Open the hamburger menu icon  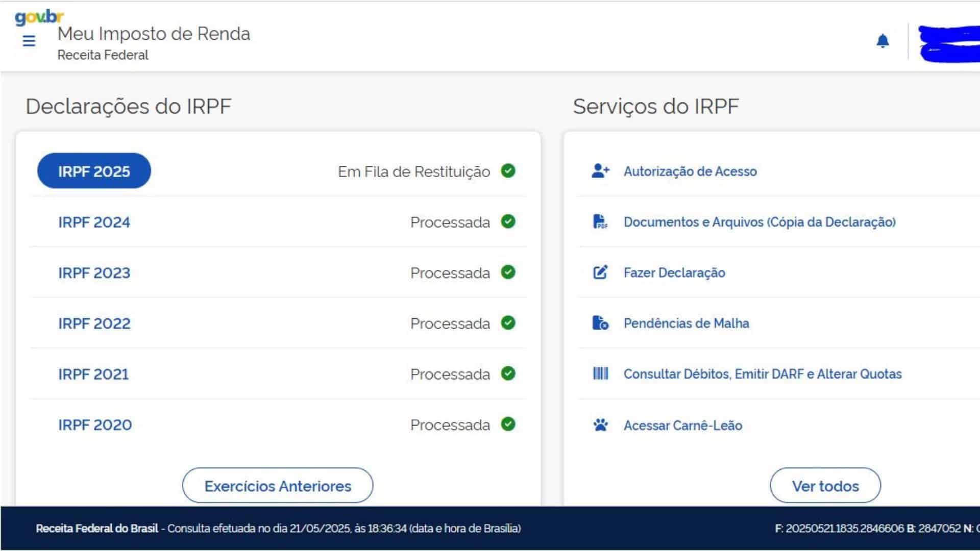point(29,41)
